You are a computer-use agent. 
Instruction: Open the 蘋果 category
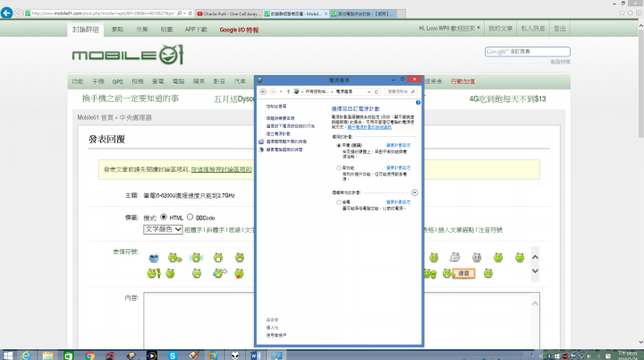tap(199, 81)
